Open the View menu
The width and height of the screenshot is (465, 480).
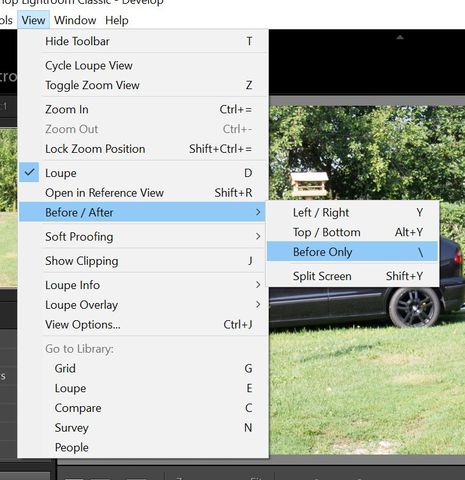(x=33, y=20)
